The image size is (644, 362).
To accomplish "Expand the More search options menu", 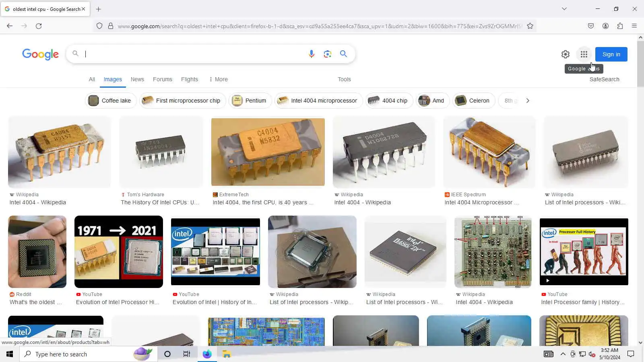I will tap(219, 79).
